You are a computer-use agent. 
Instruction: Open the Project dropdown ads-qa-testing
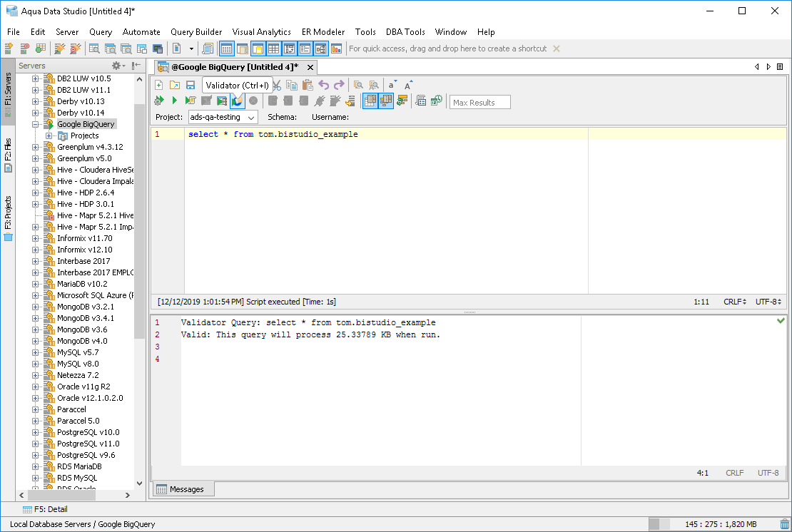click(x=223, y=117)
